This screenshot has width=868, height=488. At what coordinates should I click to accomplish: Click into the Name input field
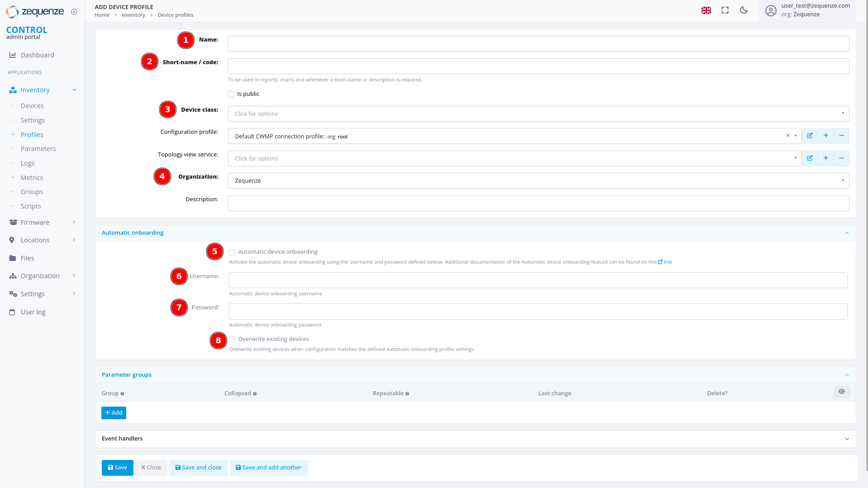tap(538, 44)
